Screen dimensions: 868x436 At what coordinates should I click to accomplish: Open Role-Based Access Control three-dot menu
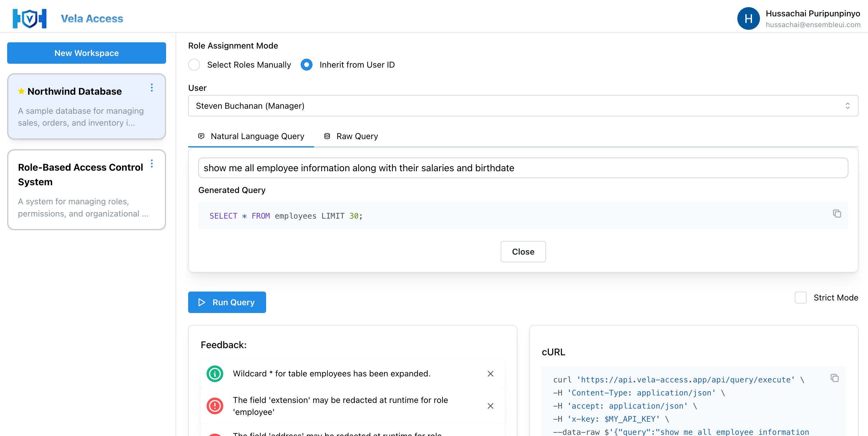tap(152, 163)
